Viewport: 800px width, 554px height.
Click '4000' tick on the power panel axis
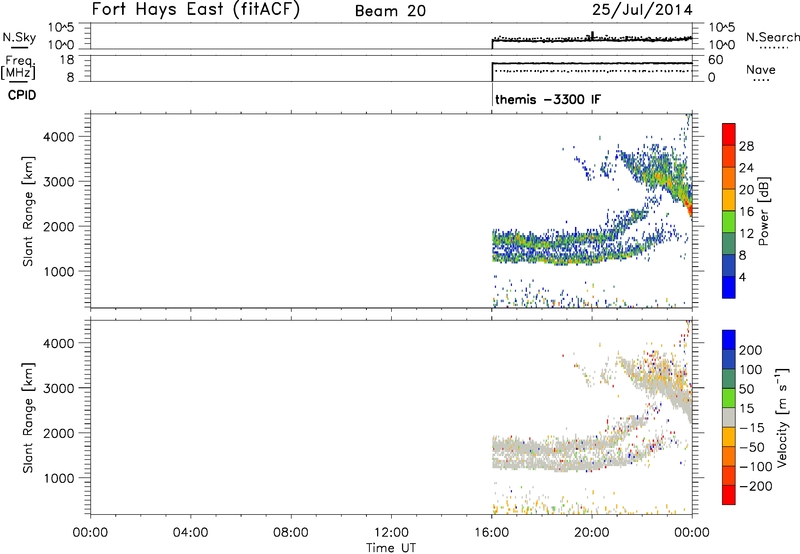[x=58, y=137]
